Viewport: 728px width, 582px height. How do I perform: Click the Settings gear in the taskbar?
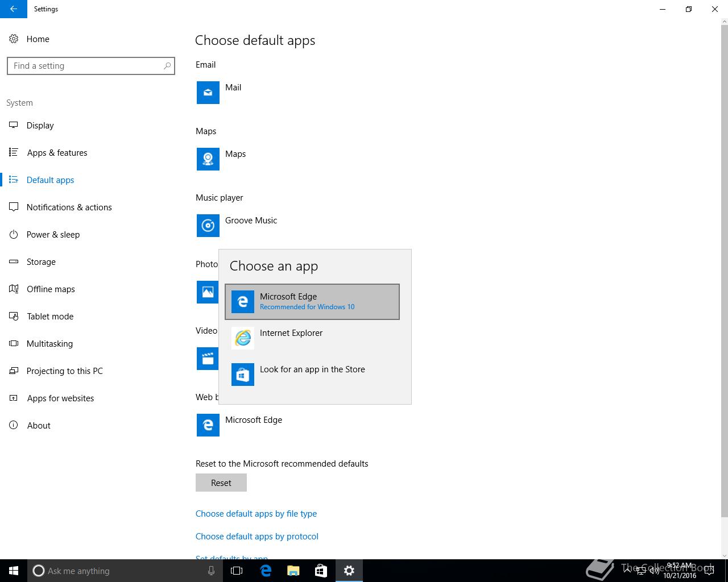(349, 571)
